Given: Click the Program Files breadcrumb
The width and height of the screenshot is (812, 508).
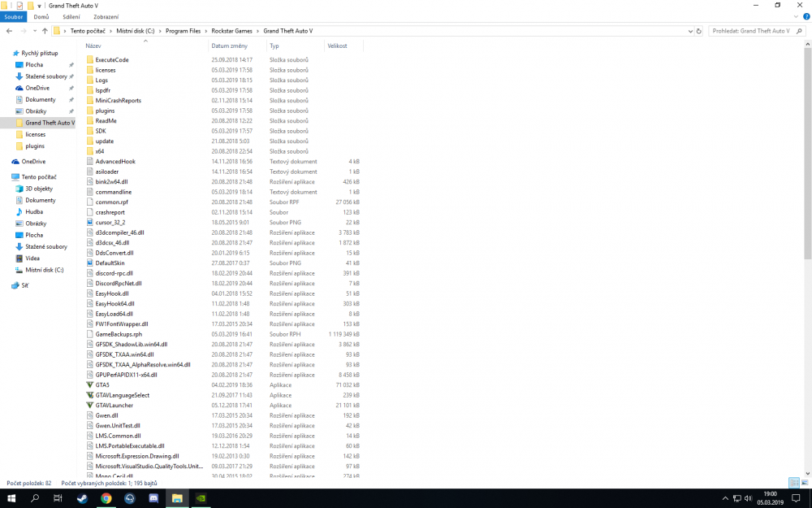Looking at the screenshot, I should tap(183, 31).
